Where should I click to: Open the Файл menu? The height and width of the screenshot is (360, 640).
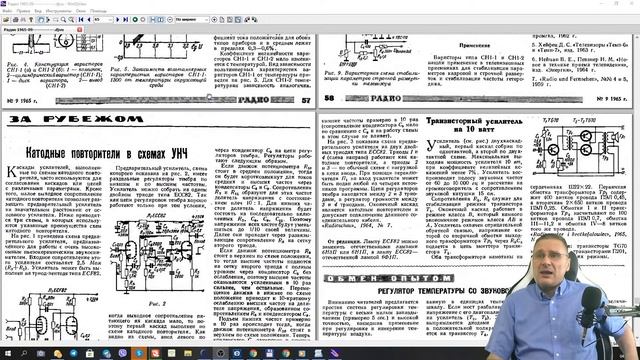click(x=7, y=11)
